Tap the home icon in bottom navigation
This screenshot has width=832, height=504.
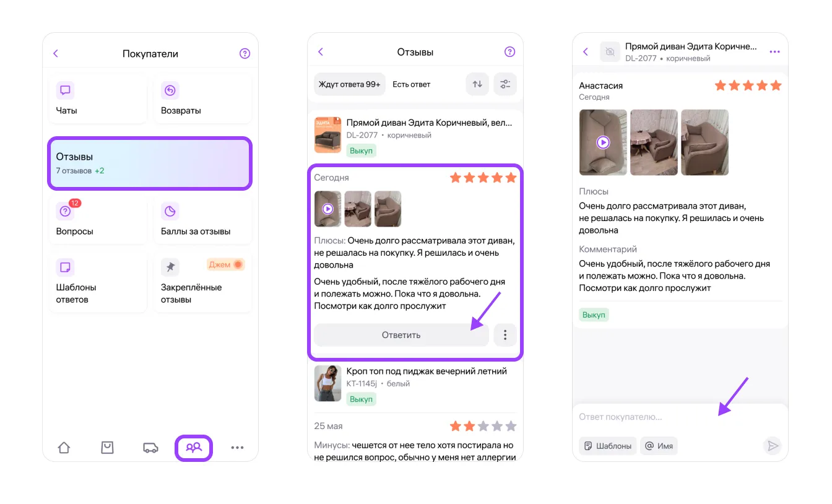[x=64, y=448]
